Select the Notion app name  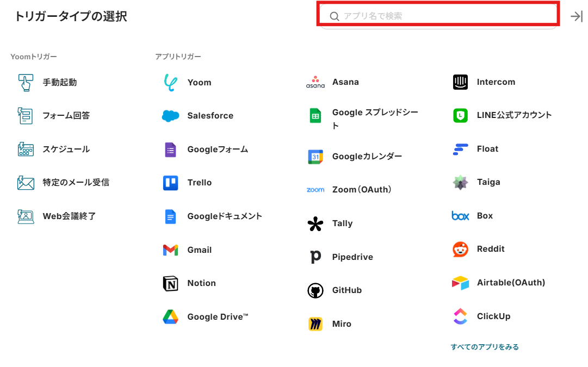(x=201, y=283)
